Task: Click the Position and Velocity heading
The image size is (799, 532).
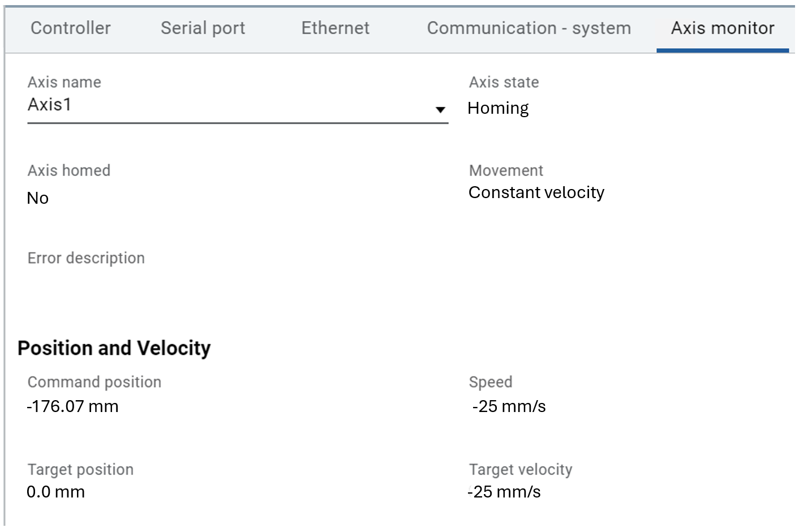Action: coord(114,348)
